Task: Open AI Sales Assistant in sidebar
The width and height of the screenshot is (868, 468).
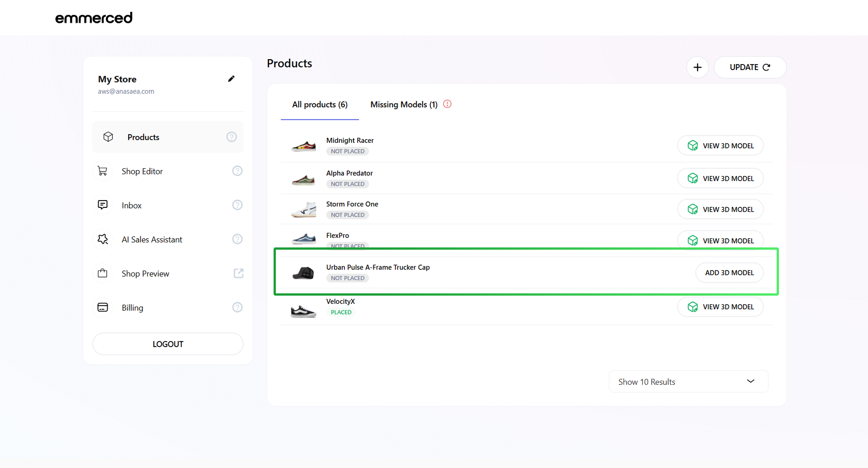Action: point(152,240)
